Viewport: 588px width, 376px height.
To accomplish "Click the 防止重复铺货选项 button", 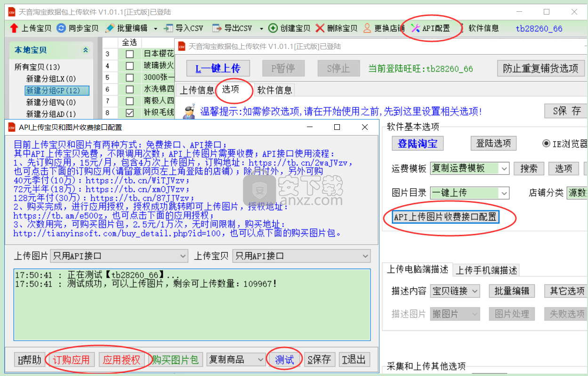I will (x=540, y=68).
